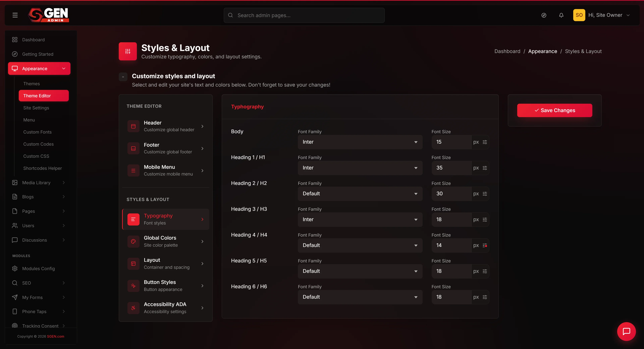Open the Body Font Family dropdown
Screen dimensions: 644x349
click(x=360, y=142)
